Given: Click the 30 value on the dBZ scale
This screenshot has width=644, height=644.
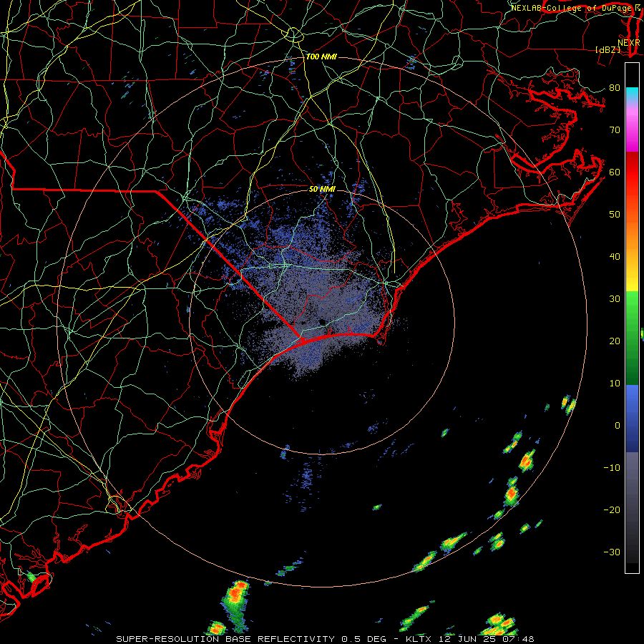Looking at the screenshot, I should [615, 298].
